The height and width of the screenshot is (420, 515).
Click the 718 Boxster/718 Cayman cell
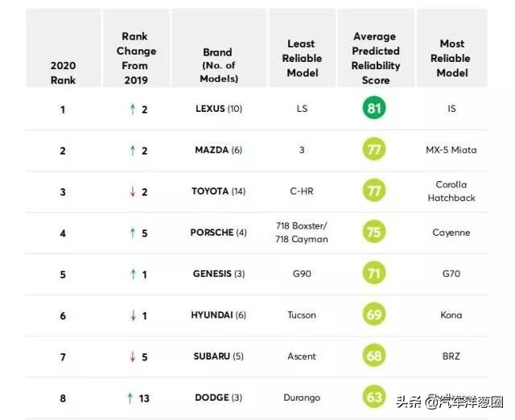click(x=303, y=233)
